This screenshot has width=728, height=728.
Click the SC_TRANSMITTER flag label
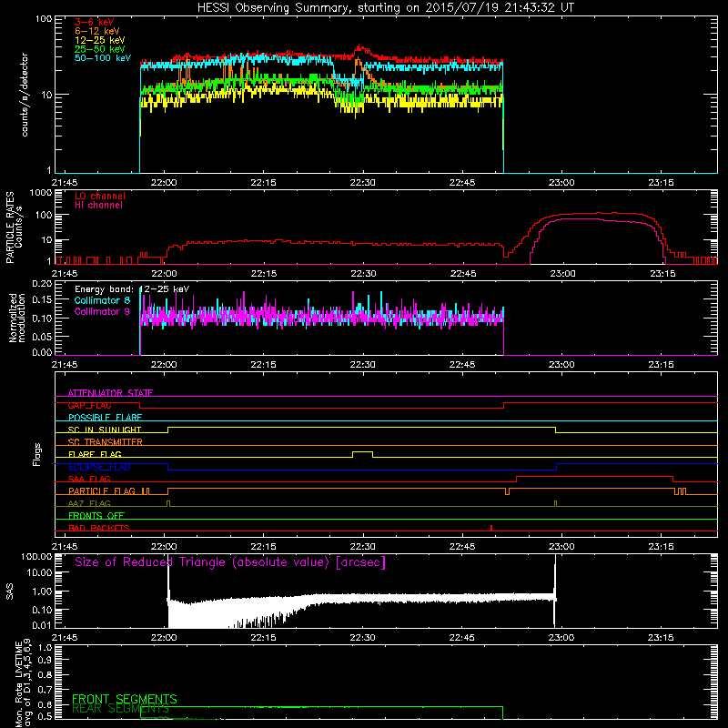pyautogui.click(x=106, y=442)
